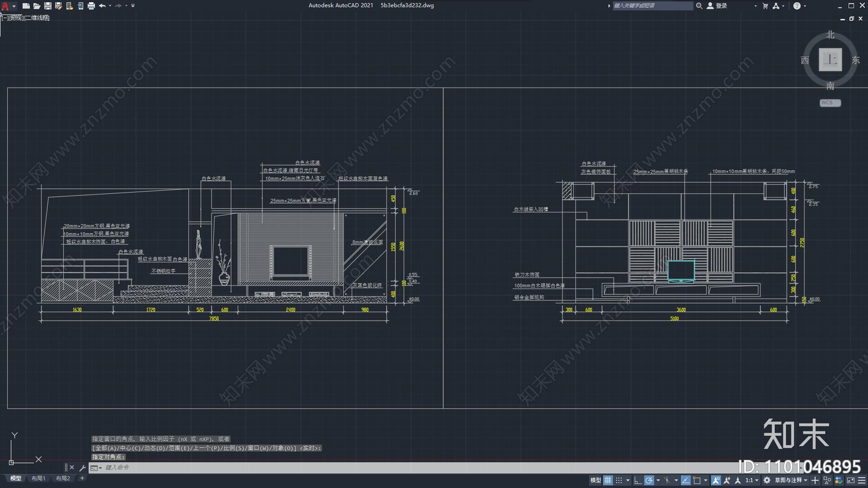Open the 1:1 annotation scale dropdown
The height and width of the screenshot is (488, 868).
tap(757, 481)
